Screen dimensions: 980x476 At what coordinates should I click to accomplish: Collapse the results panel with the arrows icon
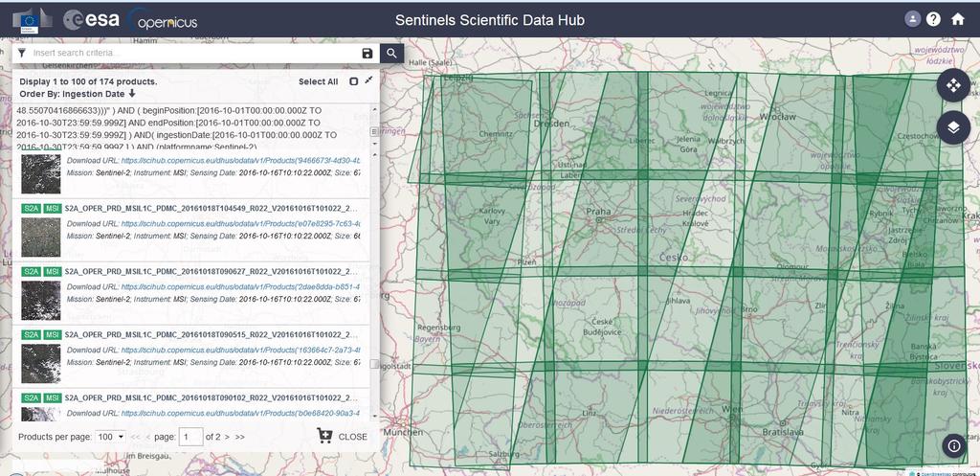368,80
